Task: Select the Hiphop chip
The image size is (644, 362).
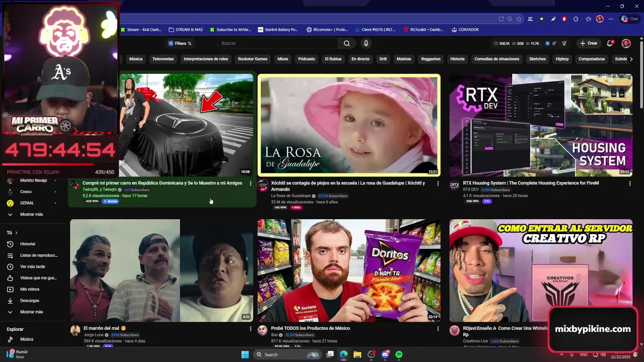Action: 562,59
